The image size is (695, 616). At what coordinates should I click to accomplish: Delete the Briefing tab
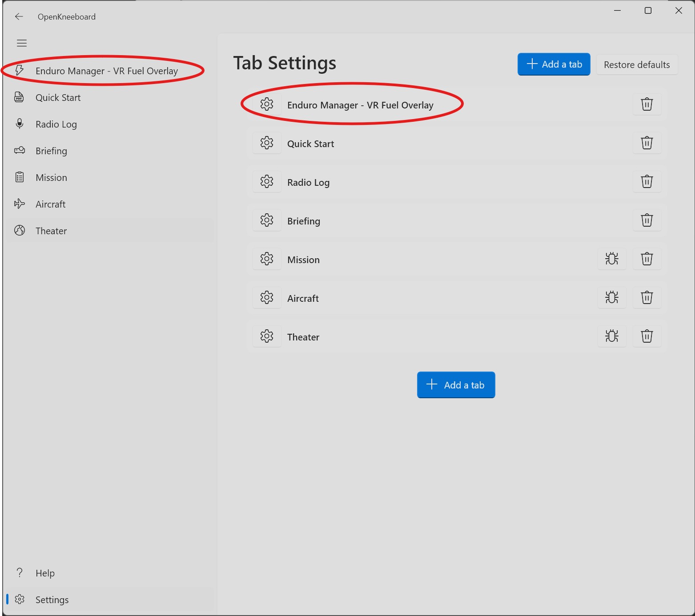[x=647, y=220]
